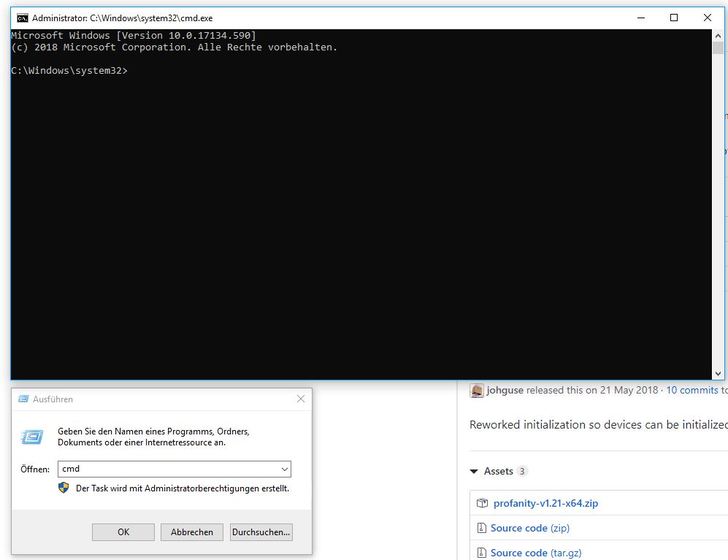Click the cmd scrollbar down arrow

point(718,373)
